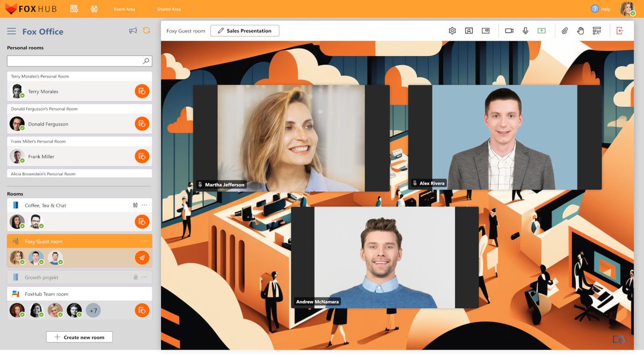Attach a file using the paperclip icon

click(x=564, y=31)
